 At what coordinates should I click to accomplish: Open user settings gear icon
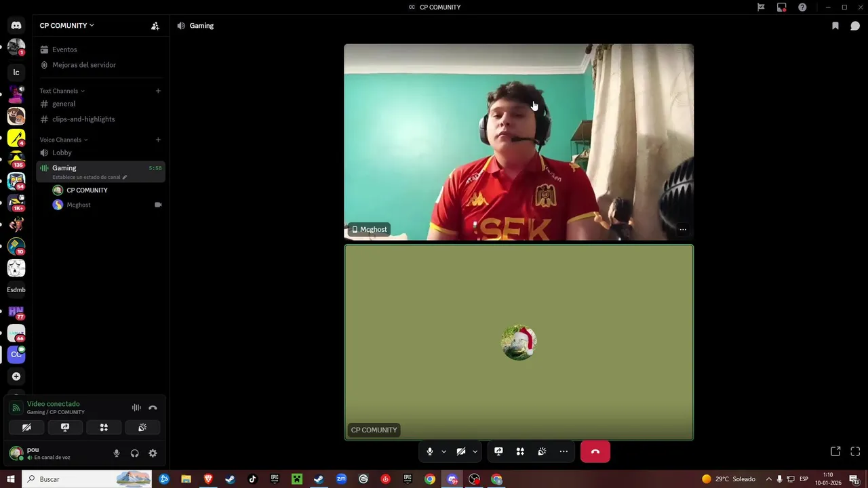click(153, 453)
